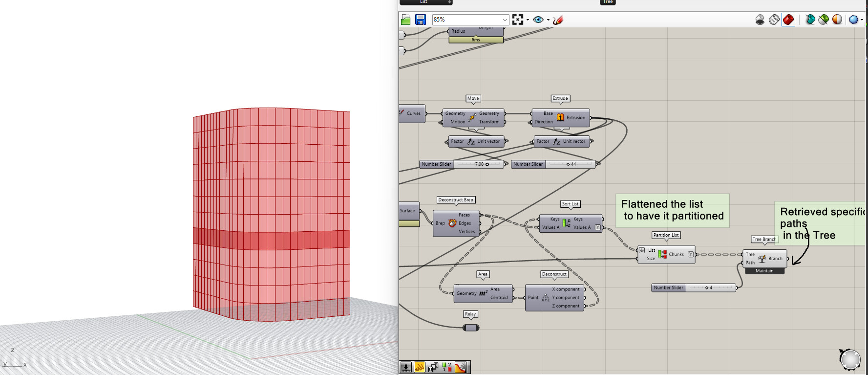Click the Extrude component icon

560,117
